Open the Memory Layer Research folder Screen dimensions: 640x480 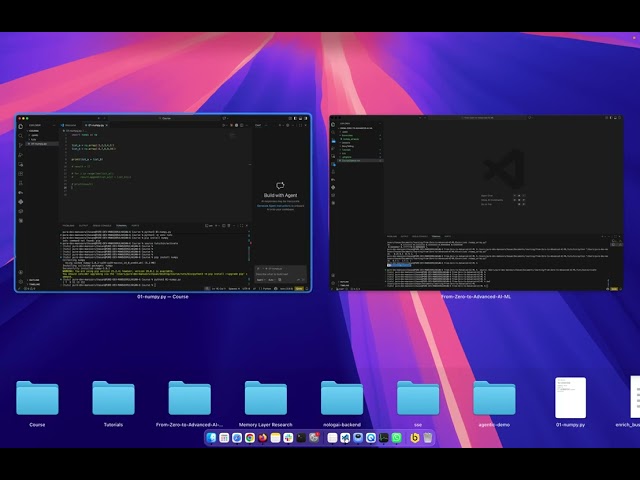[x=266, y=398]
